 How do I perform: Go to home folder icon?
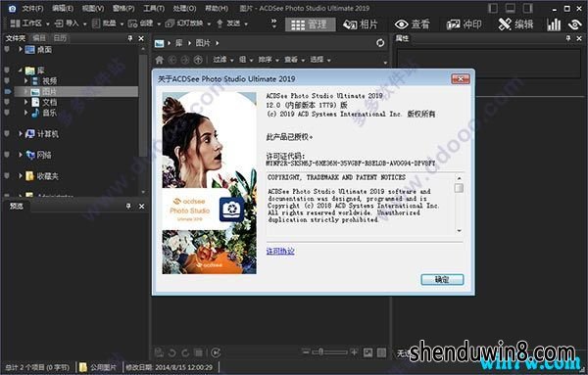click(x=160, y=60)
